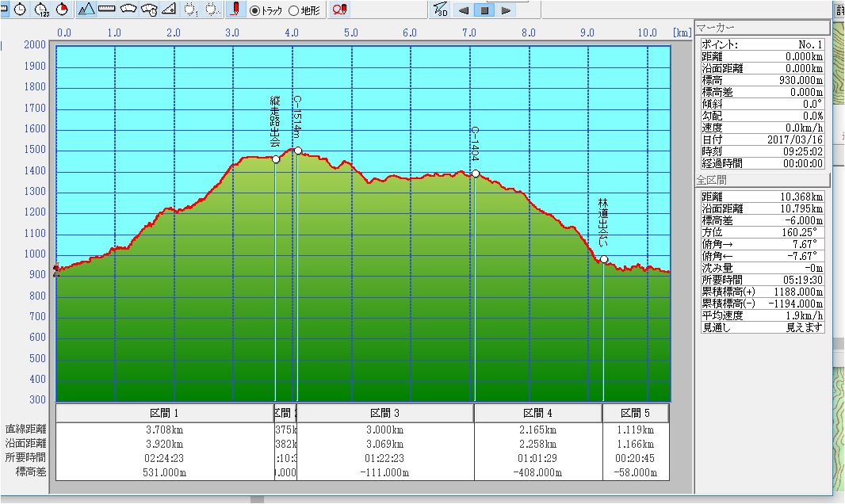Click the C-1404 waypoint marker on graph
The width and height of the screenshot is (845, 504).
tap(476, 174)
